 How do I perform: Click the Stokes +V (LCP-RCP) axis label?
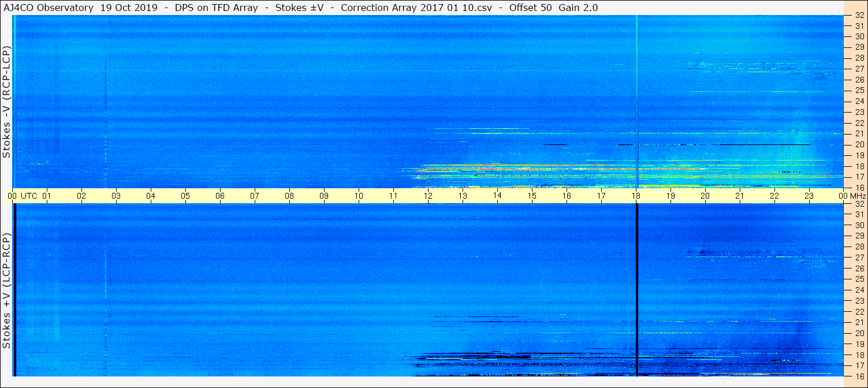click(x=7, y=292)
